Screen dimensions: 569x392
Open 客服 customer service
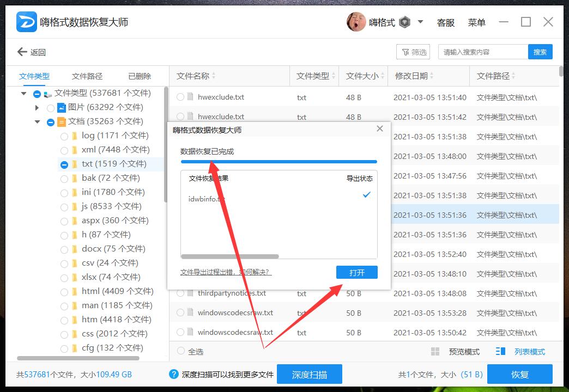pos(446,22)
